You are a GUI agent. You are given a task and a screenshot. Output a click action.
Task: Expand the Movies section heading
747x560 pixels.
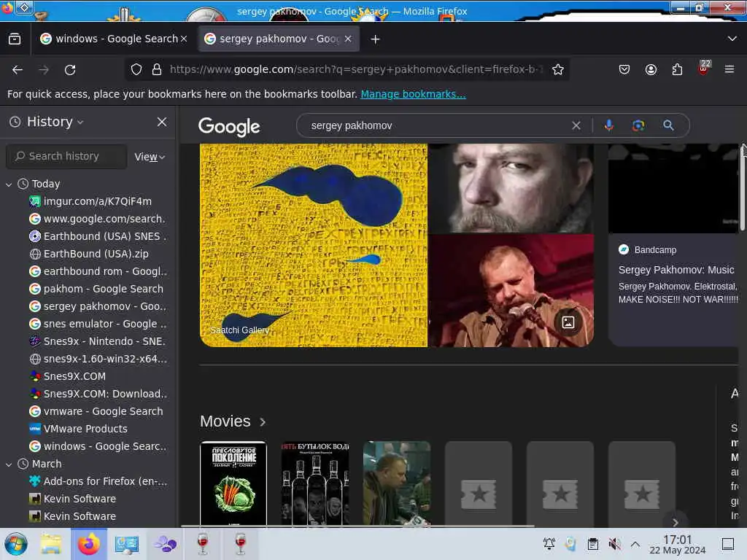click(x=233, y=421)
